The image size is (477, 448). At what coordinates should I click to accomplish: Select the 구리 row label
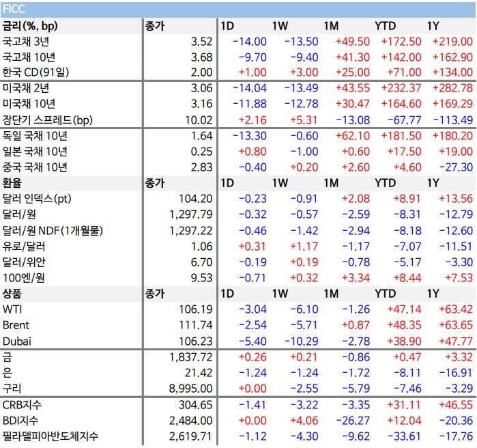(12, 389)
